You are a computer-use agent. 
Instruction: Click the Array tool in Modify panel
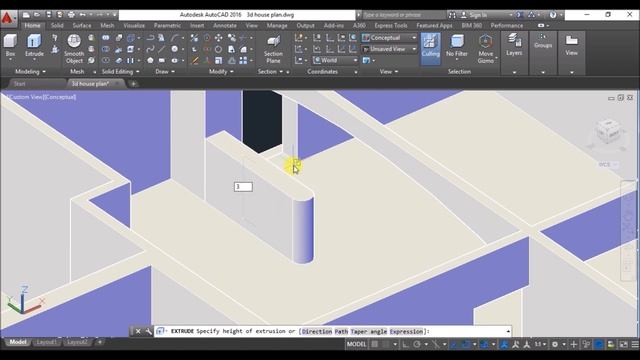pyautogui.click(x=243, y=60)
